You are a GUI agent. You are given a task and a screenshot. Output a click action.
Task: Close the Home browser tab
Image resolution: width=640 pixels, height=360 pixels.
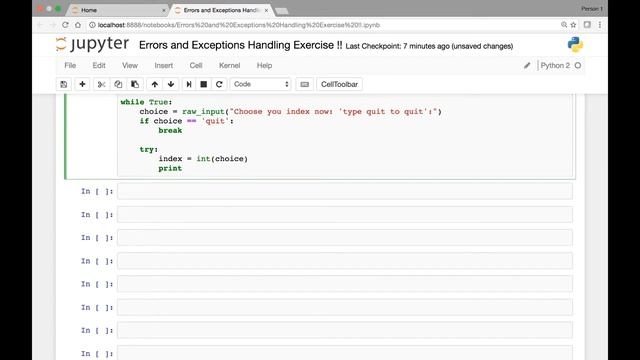tap(164, 10)
